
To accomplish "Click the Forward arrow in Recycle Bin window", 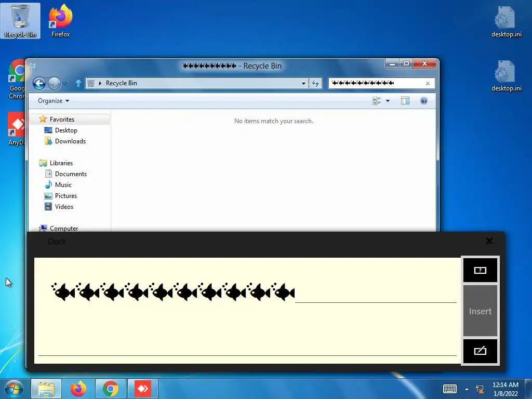I will [x=54, y=83].
